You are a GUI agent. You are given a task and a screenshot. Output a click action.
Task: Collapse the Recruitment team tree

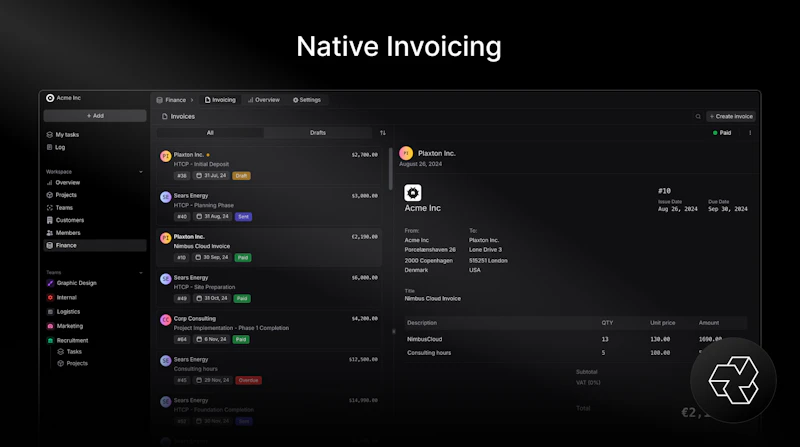50,340
